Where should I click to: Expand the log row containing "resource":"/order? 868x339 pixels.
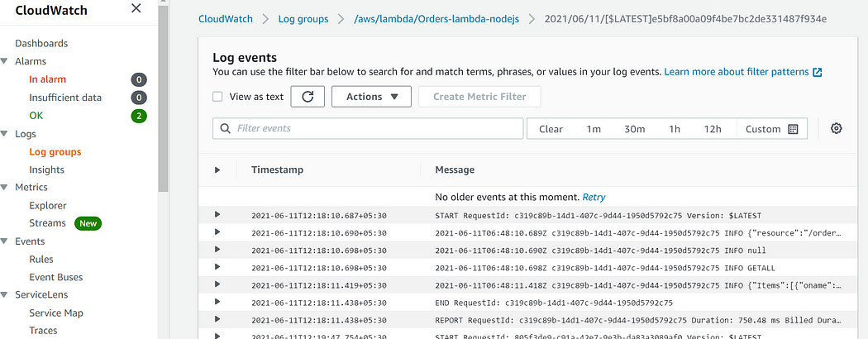pyautogui.click(x=217, y=232)
